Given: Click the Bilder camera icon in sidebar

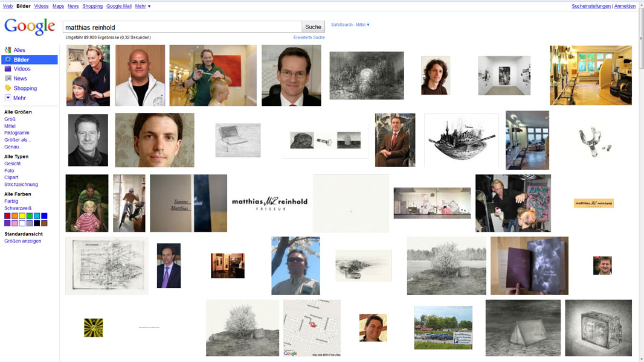Looking at the screenshot, I should pyautogui.click(x=8, y=60).
